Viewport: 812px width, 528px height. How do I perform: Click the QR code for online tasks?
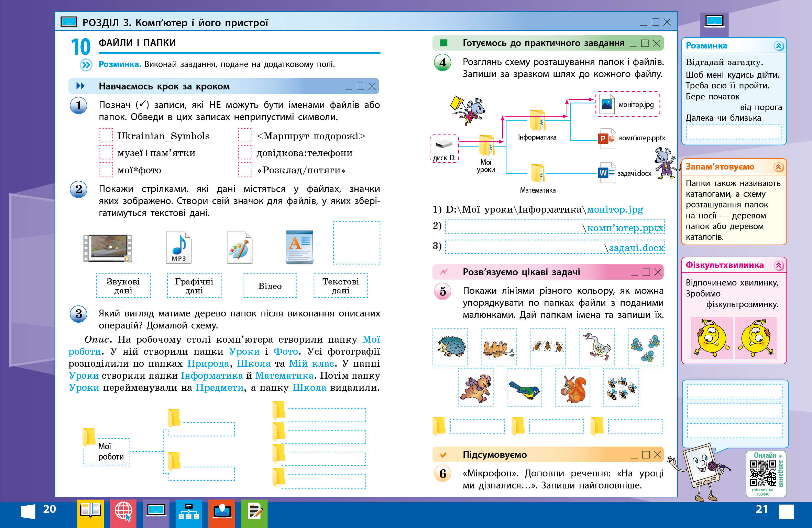point(763,473)
